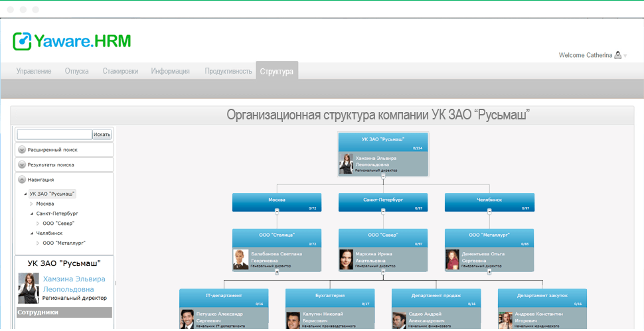The image size is (644, 331).
Task: Click the УК ЗАО "Русьмаш" chart node header
Action: click(383, 142)
